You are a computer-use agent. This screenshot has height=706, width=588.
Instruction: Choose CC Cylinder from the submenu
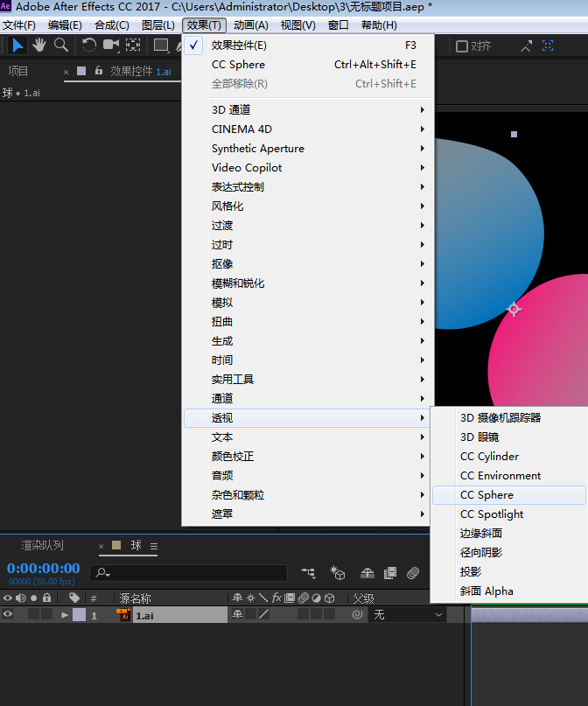tap(508, 457)
